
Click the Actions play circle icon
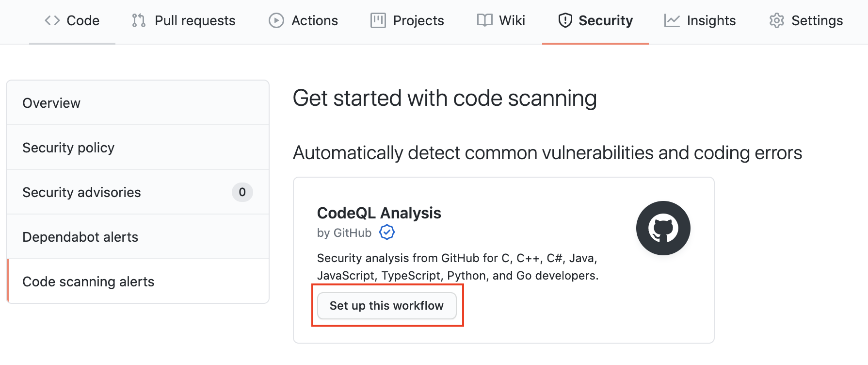tap(276, 20)
